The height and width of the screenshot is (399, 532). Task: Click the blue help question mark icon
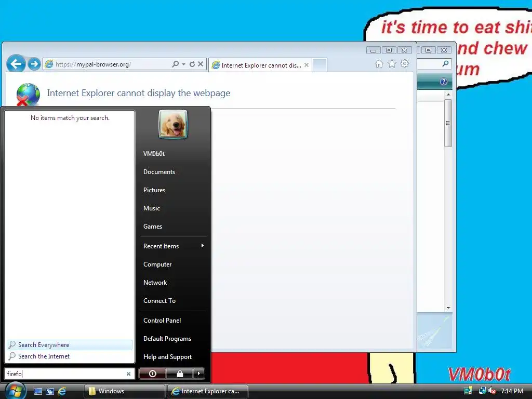[x=444, y=82]
